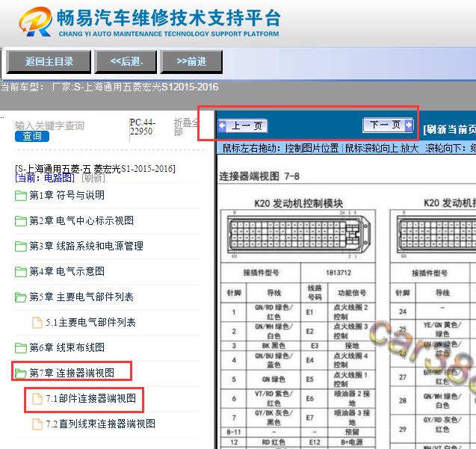Click the [刷新] link in sidebar
476x449 pixels.
tap(93, 178)
